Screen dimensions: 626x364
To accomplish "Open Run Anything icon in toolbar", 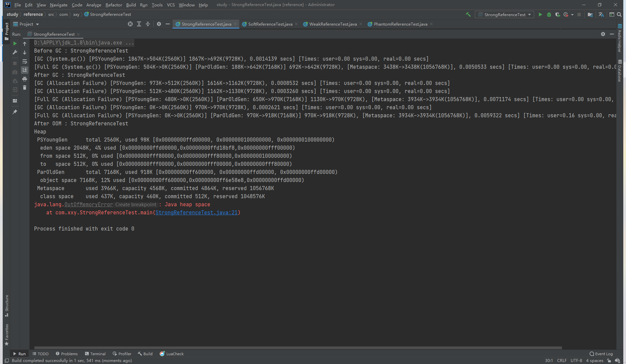I will coord(611,14).
